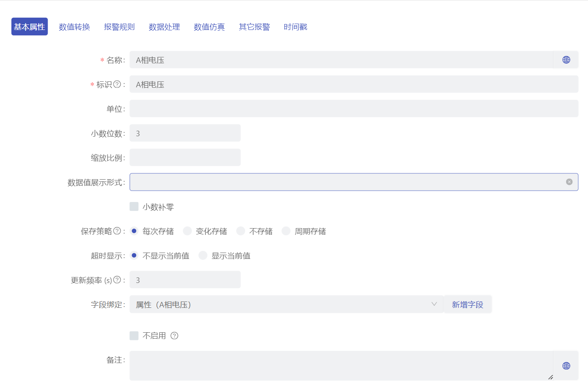588x385 pixels.
Task: Clear the 数据值展示形式 field with the X icon
Action: pos(569,182)
